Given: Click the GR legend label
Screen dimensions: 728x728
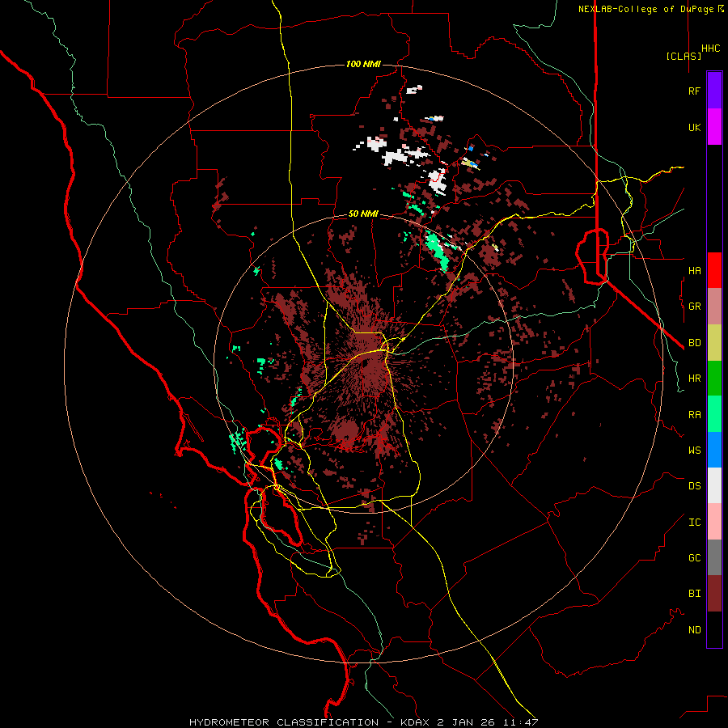Looking at the screenshot, I should pyautogui.click(x=694, y=307).
